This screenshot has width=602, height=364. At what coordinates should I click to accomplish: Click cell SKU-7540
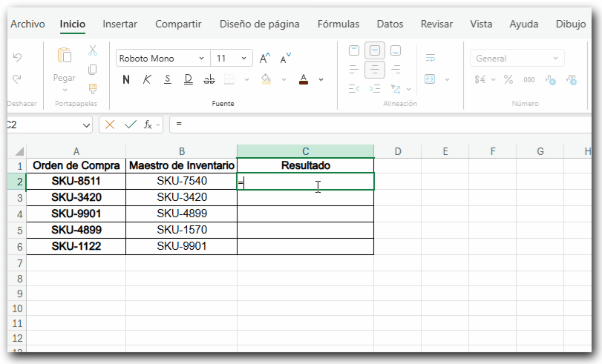coord(182,181)
